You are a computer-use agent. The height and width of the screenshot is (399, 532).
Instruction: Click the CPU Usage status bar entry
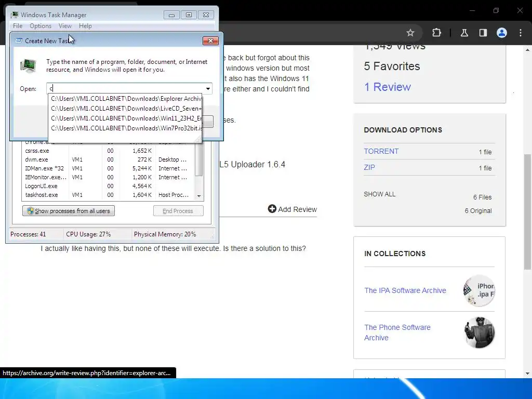(x=88, y=234)
